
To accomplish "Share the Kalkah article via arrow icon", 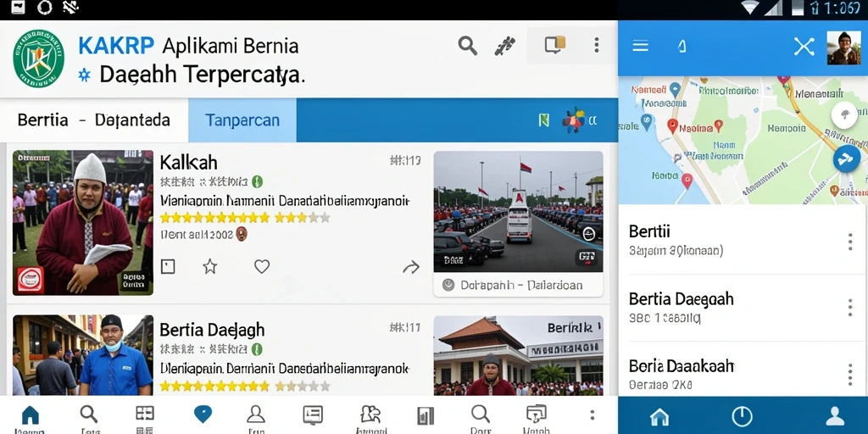I will 411,268.
